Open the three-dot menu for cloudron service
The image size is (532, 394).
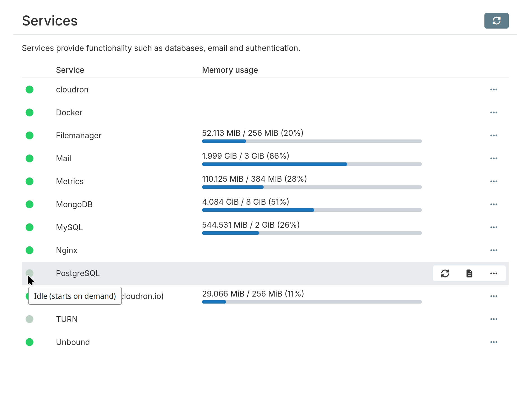[494, 90]
